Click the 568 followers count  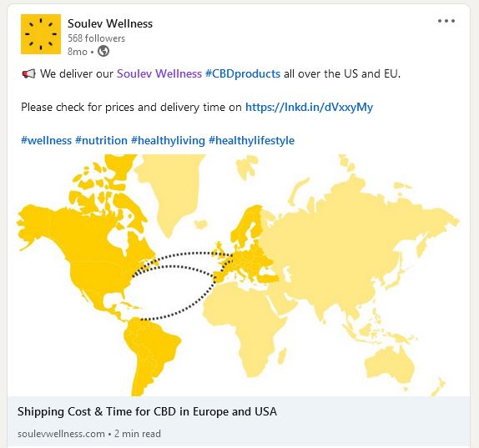coord(96,38)
